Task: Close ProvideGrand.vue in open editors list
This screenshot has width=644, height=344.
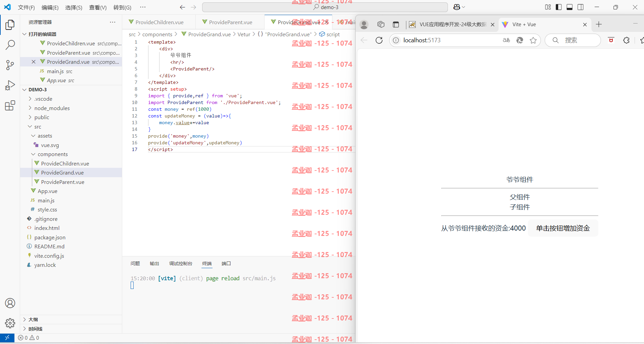Action: (34, 62)
